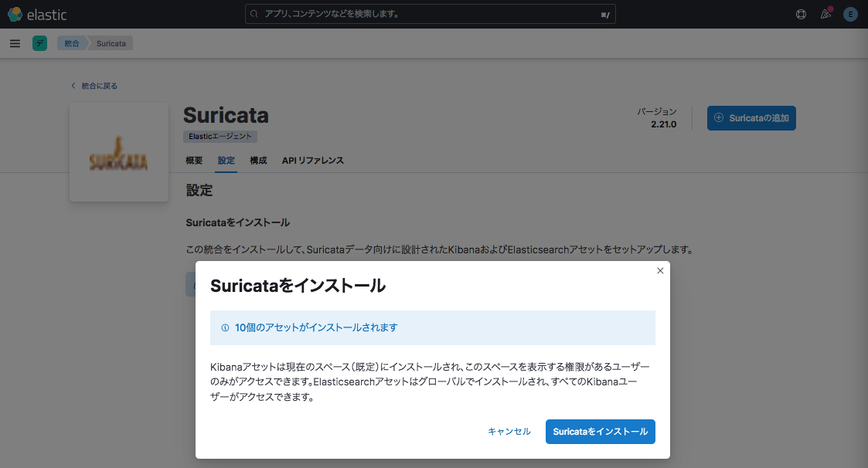
Task: Click the info icon in asset callout
Action: tap(226, 327)
